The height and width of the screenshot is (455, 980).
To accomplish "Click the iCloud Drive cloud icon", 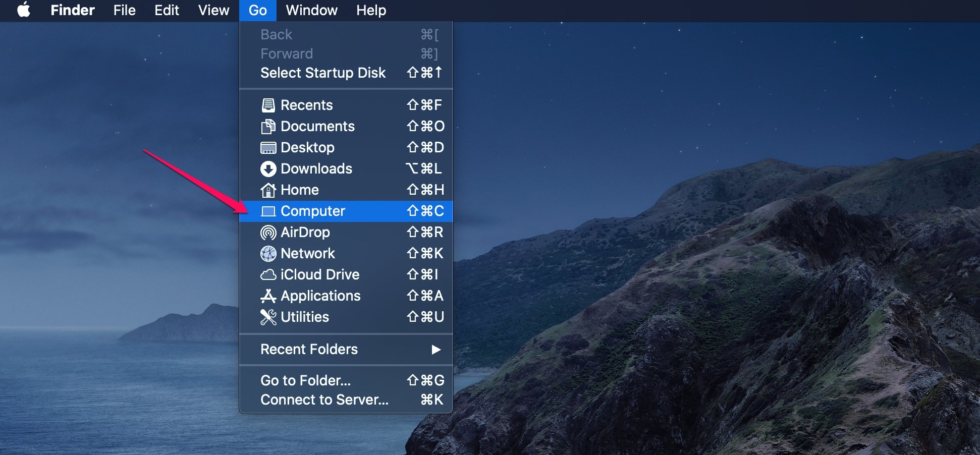I will click(x=268, y=275).
